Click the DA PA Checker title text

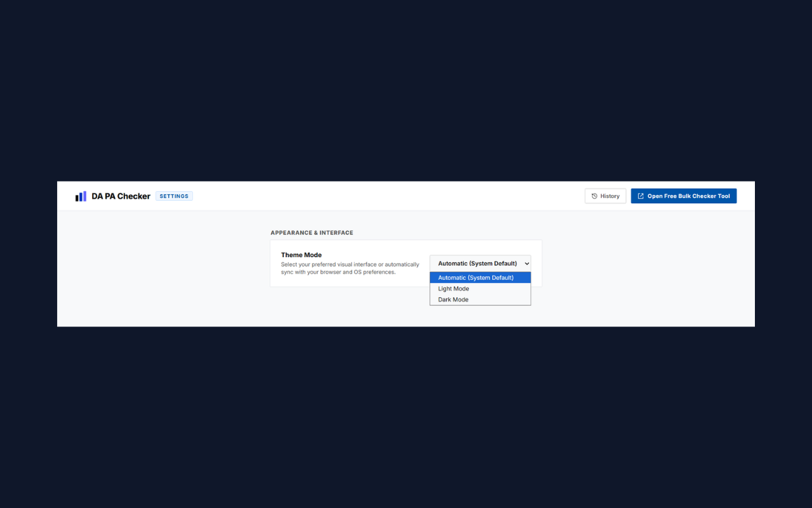[x=121, y=196]
